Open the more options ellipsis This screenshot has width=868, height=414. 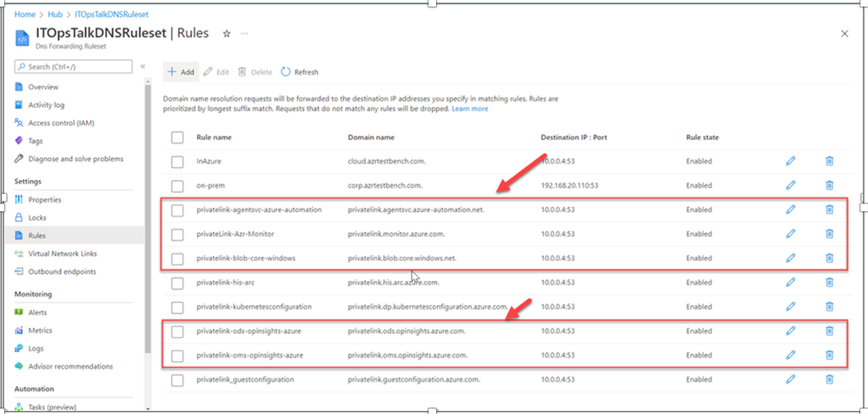(244, 34)
